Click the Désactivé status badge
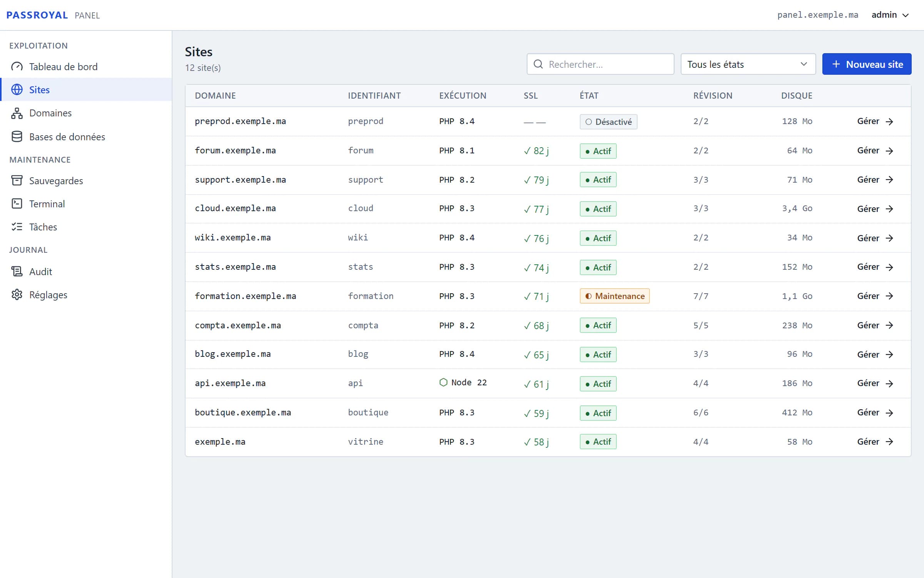The width and height of the screenshot is (924, 578). point(608,122)
